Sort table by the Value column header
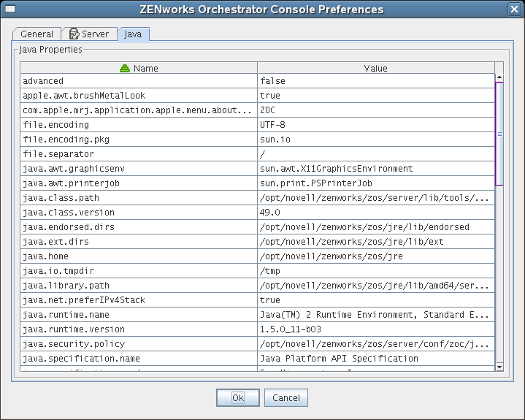Screen dimensions: 525x420 coord(375,68)
